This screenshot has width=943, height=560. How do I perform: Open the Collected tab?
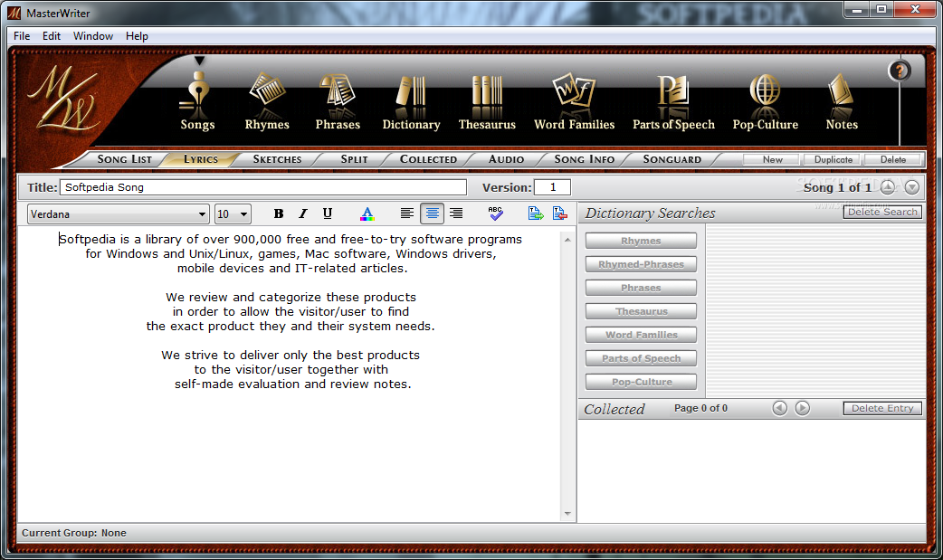(x=428, y=159)
